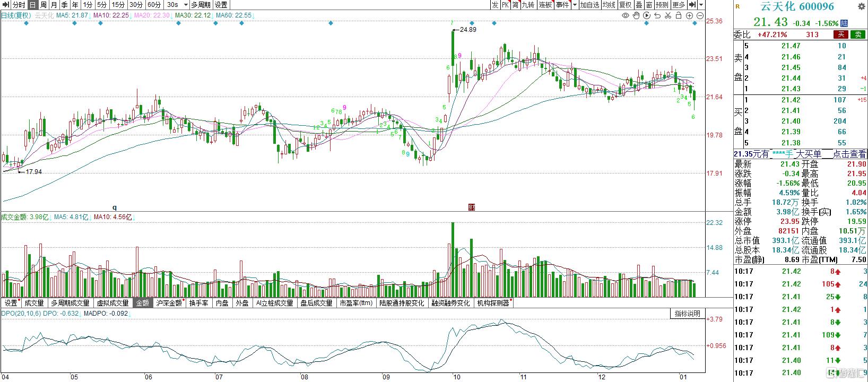The width and height of the screenshot is (868, 382).
Task: Open the 30s period dropdown arrow
Action: click(x=185, y=5)
